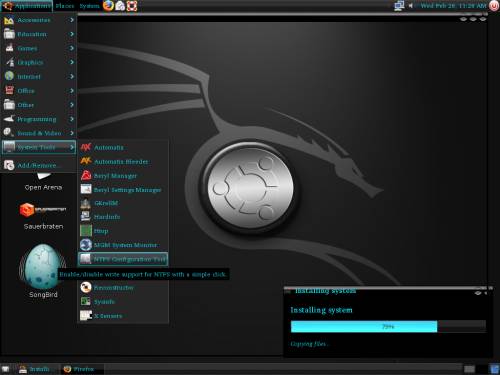Screen dimensions: 500x375
Task: Click the "Installing system" heading text
Action: 321,310
